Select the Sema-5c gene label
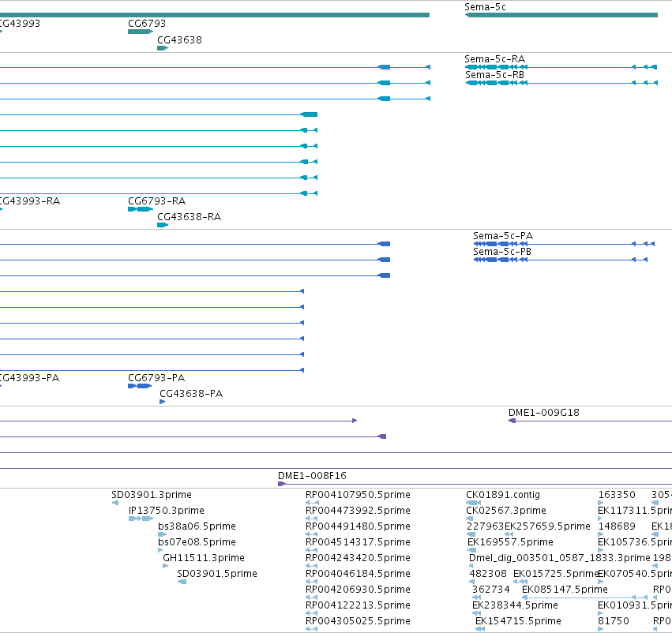The height and width of the screenshot is (633, 672). pyautogui.click(x=485, y=7)
